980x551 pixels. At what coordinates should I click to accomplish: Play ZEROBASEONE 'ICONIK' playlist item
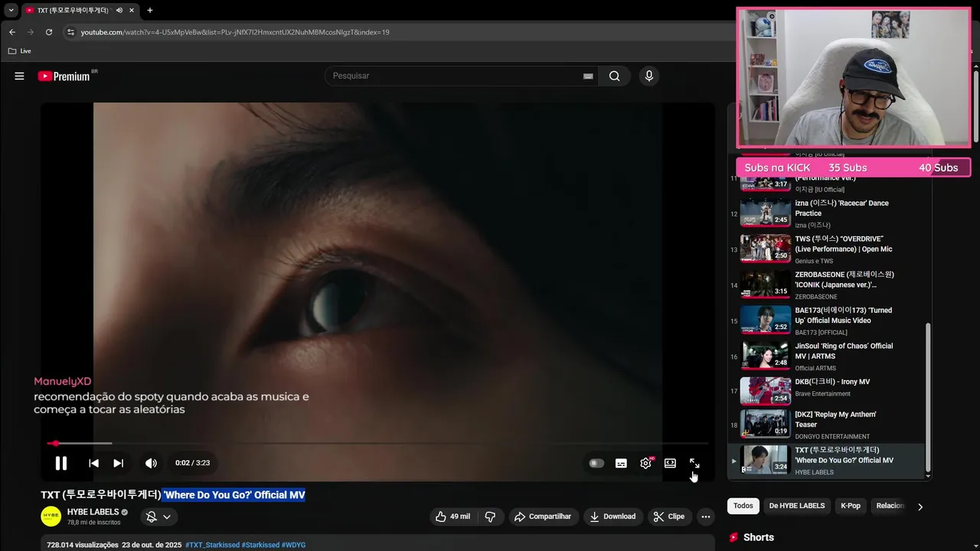point(827,285)
